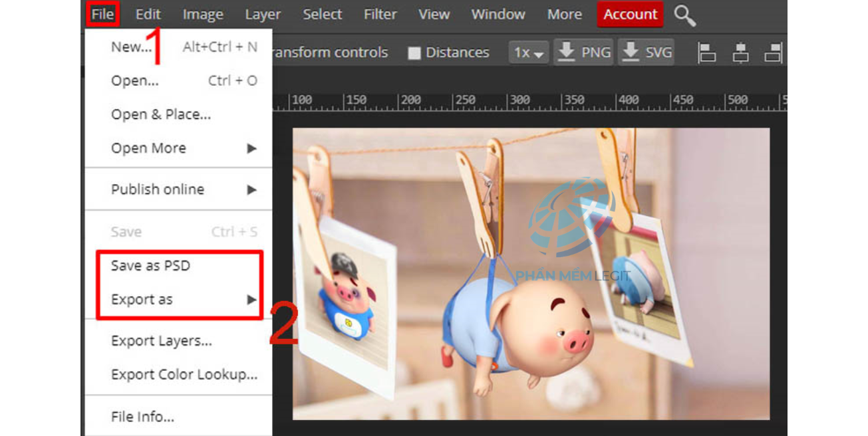This screenshot has height=436, width=868.
Task: Click the red Account button
Action: [x=630, y=14]
